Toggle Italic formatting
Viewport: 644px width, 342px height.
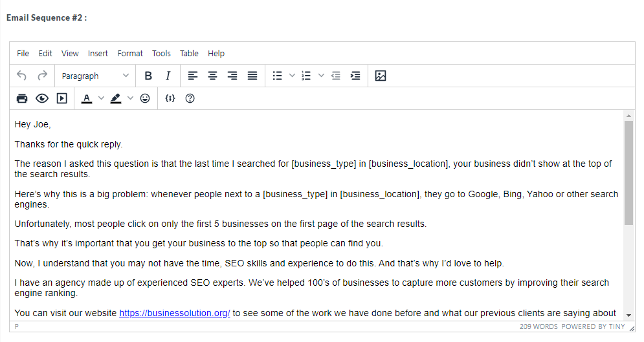tap(168, 76)
